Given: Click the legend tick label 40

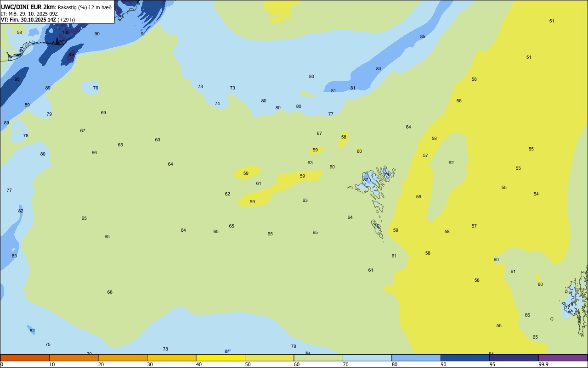Looking at the screenshot, I should [x=199, y=364].
